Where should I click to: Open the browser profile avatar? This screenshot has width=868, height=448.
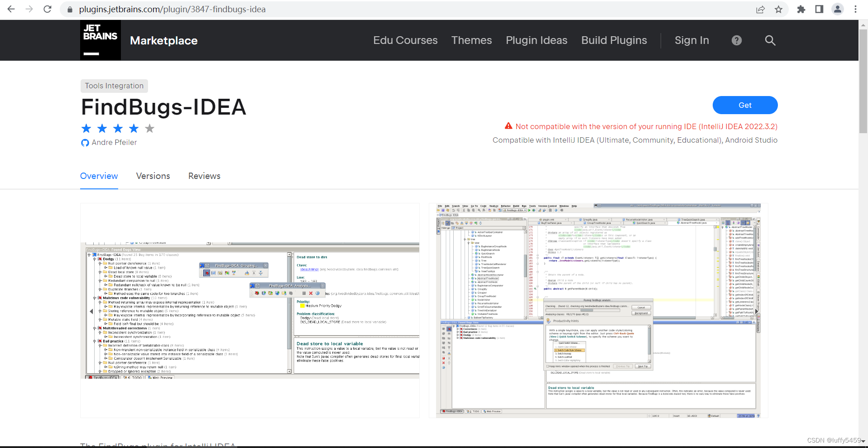[838, 9]
